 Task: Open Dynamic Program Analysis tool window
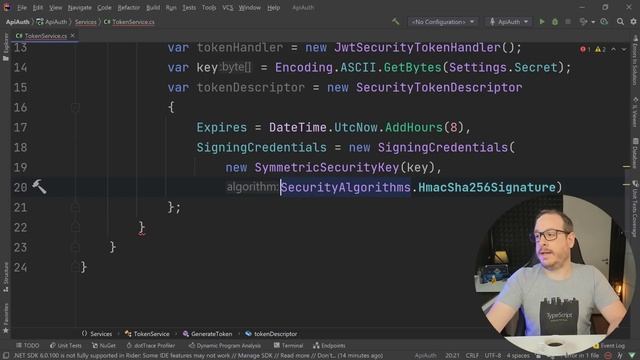[224, 345]
